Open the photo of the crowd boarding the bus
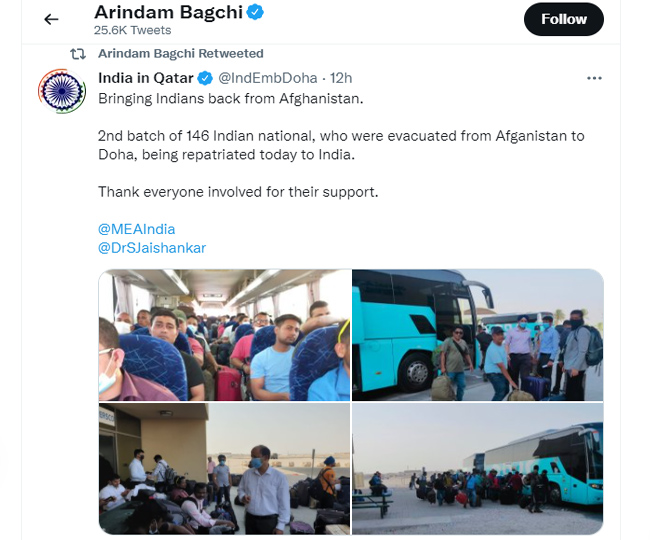The height and width of the screenshot is (540, 650). click(478, 468)
